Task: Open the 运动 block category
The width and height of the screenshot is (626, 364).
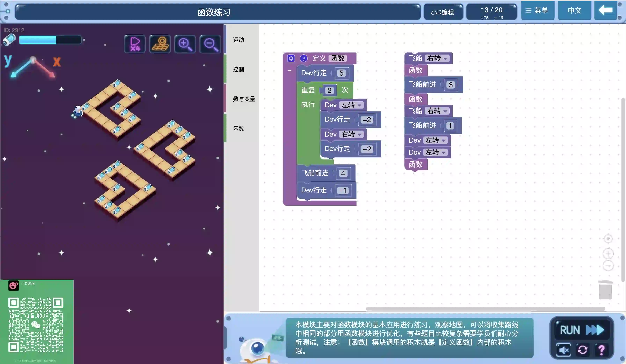Action: [238, 40]
